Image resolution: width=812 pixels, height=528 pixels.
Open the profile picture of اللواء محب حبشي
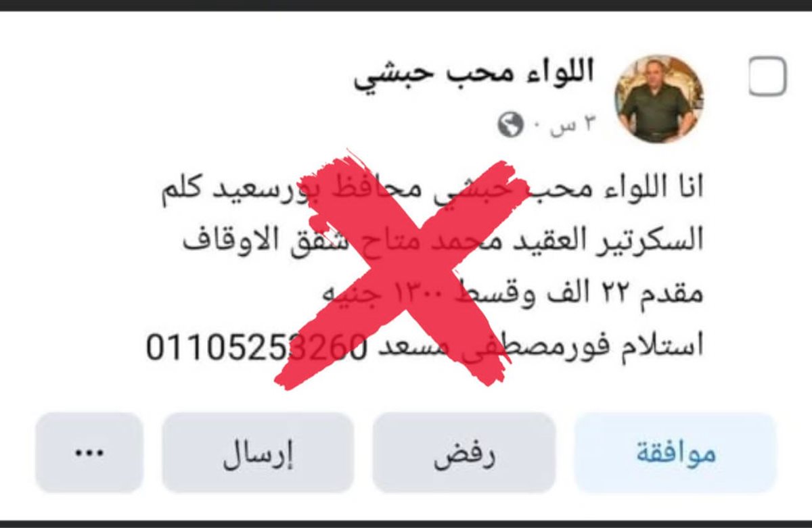[x=658, y=99]
